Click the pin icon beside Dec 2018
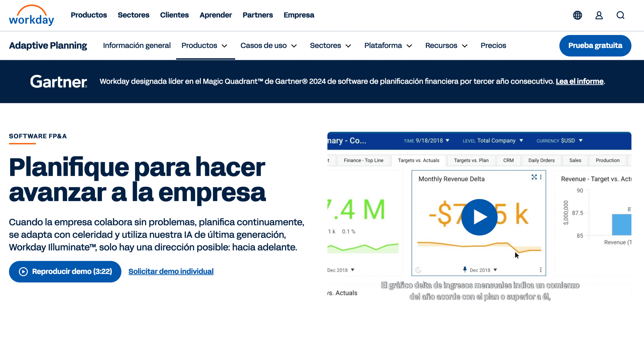Image resolution: width=644 pixels, height=347 pixels. click(x=465, y=270)
